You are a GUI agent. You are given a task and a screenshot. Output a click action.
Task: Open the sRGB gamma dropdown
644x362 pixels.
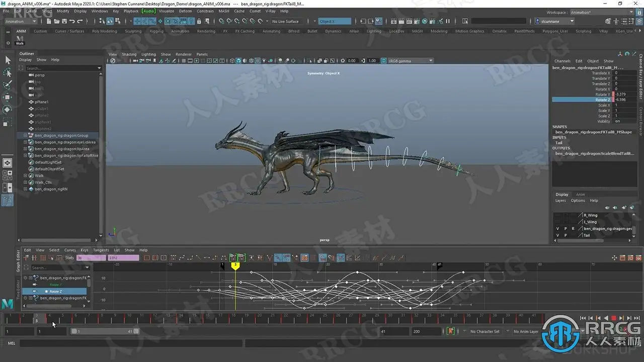pyautogui.click(x=410, y=61)
